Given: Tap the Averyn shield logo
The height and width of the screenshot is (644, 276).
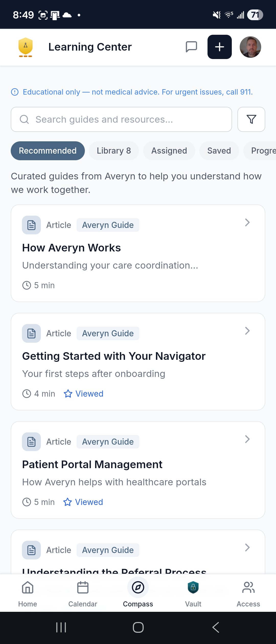Looking at the screenshot, I should 26,47.
